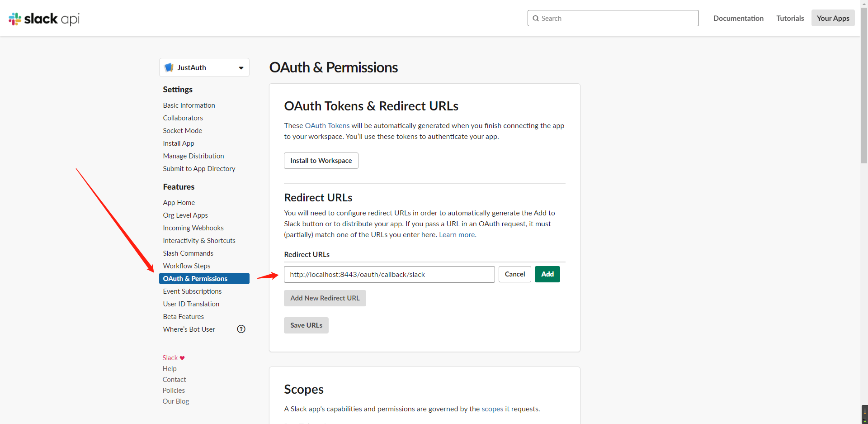Click the search magnifier icon

tap(536, 19)
